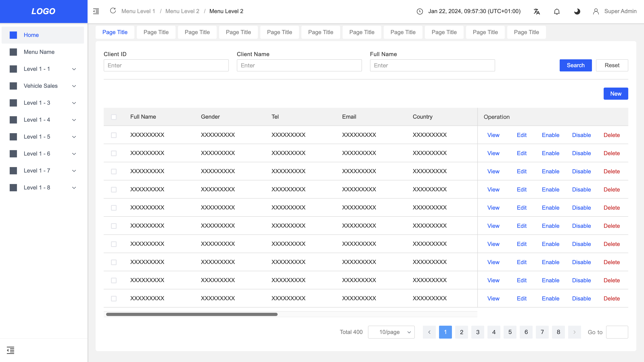This screenshot has height=362, width=644.
Task: Click the Vehicle Sales square icon
Action: pos(13,86)
